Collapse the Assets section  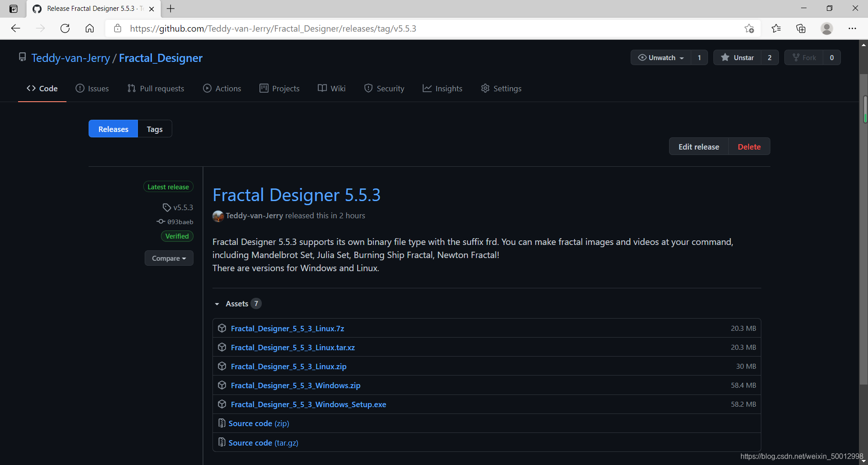point(237,304)
